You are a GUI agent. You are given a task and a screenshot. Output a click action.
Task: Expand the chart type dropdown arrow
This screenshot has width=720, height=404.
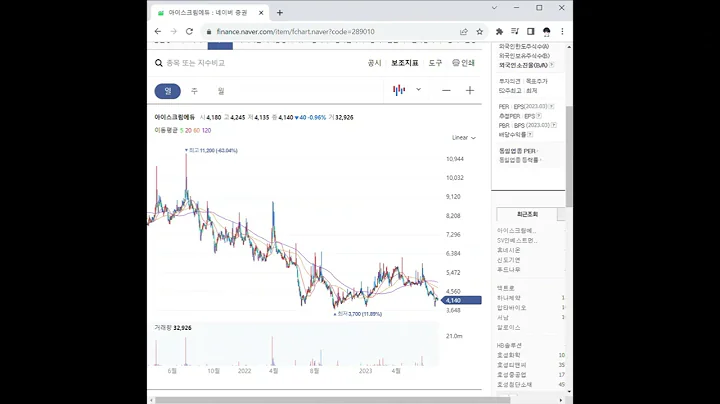[418, 90]
